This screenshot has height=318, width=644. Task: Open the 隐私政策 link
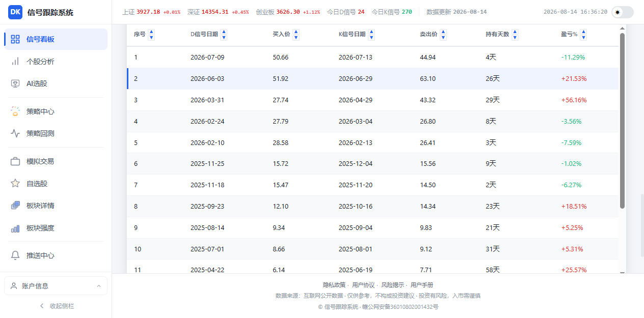[334, 285]
